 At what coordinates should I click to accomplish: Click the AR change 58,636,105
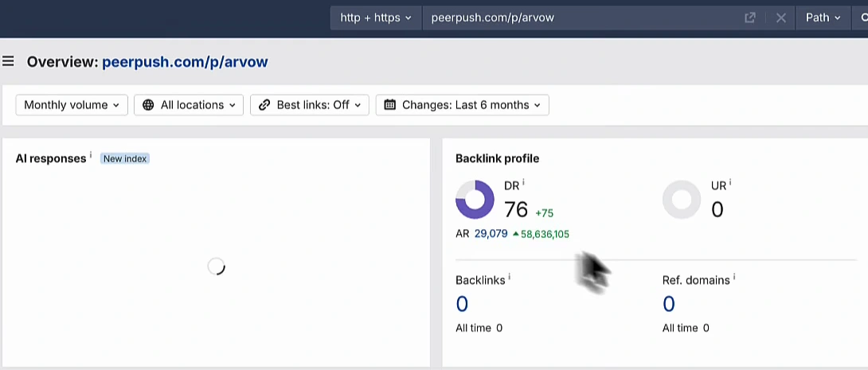(541, 234)
